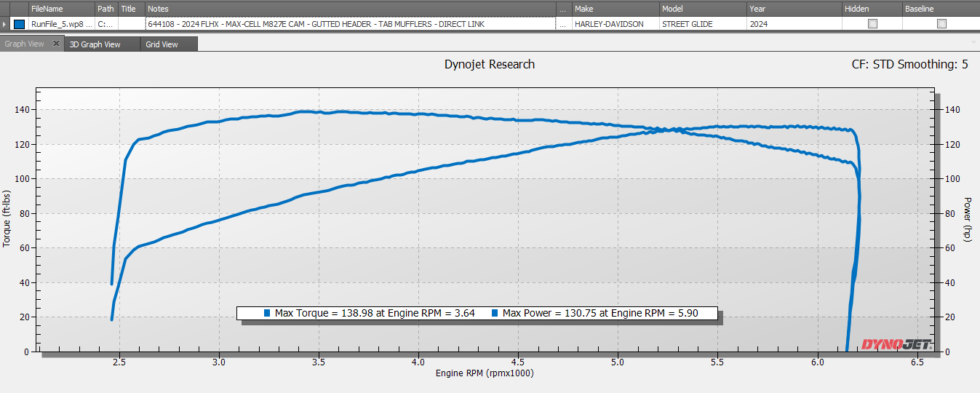Screen dimensions: 980x393
Task: Click the ellipsis column after Notes
Action: [564, 9]
